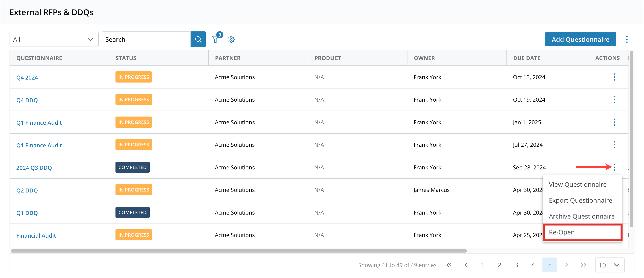
Task: Click three-dot actions for 2024 Q3 DDQ
Action: point(614,167)
